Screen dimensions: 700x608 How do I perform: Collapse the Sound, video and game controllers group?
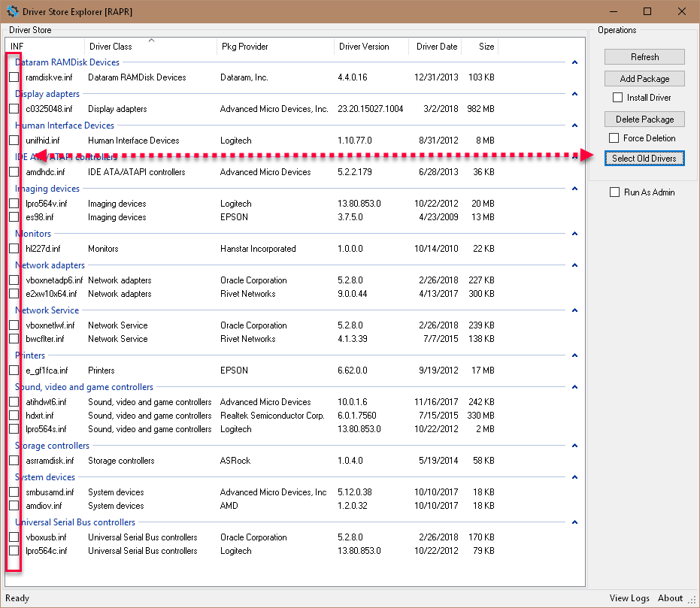(574, 387)
